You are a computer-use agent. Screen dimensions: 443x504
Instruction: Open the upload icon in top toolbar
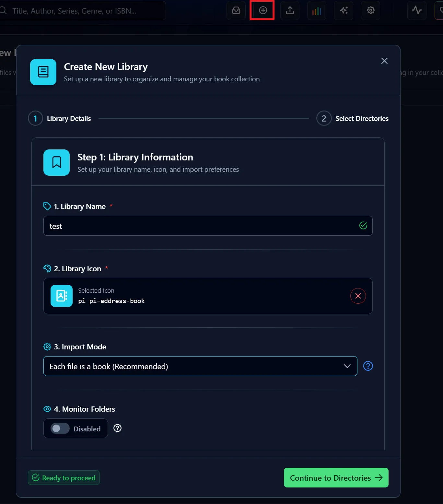[290, 10]
